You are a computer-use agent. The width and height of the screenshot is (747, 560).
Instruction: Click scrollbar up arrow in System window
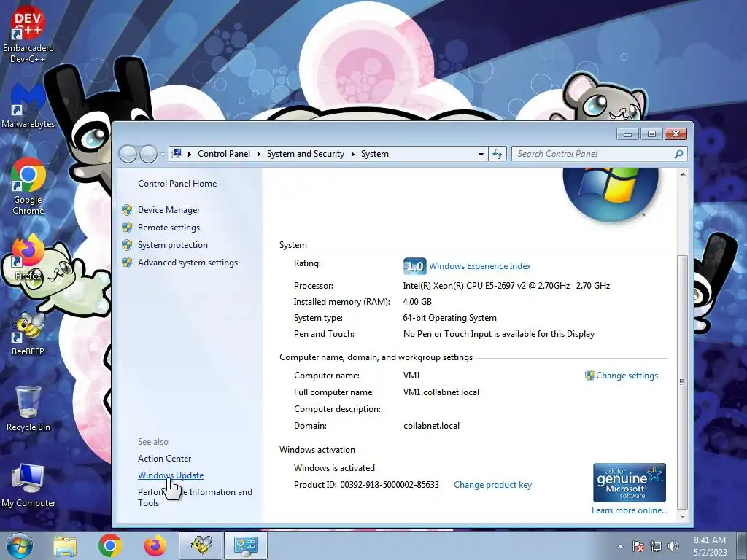pyautogui.click(x=683, y=175)
